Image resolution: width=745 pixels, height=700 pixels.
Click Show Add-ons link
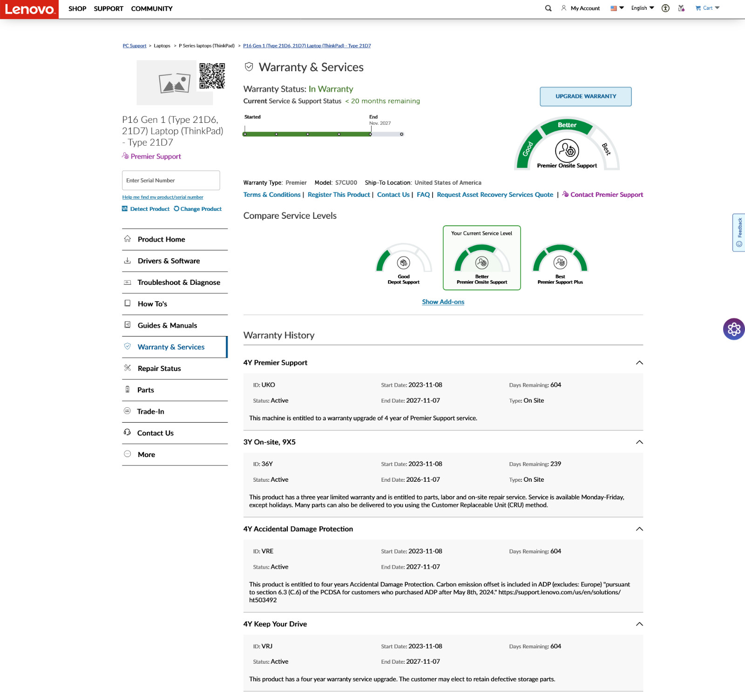coord(443,302)
